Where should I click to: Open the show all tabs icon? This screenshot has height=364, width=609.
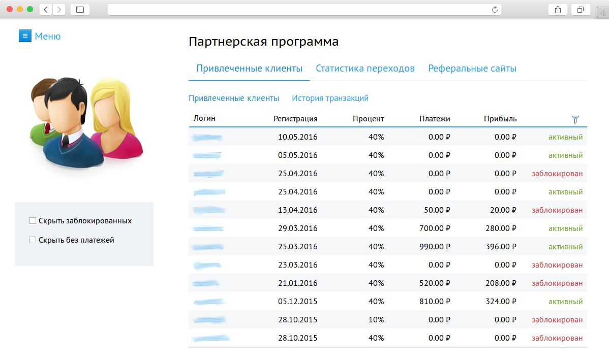(x=580, y=9)
